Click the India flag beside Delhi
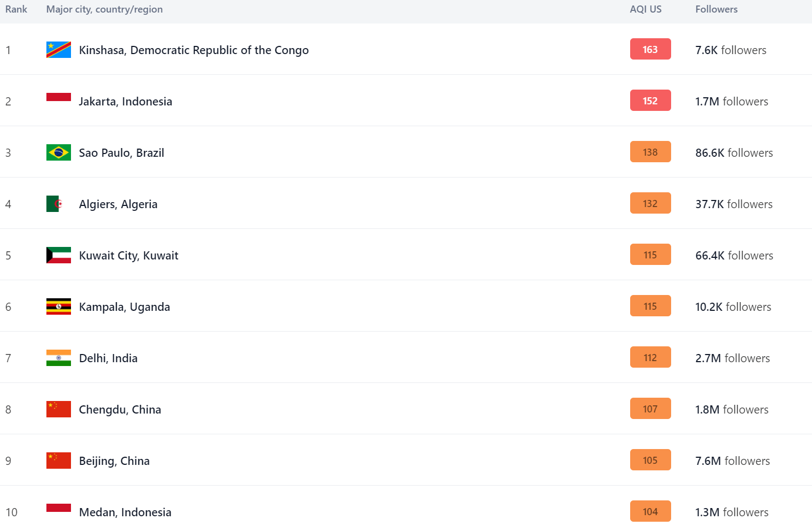The height and width of the screenshot is (531, 812). (58, 358)
